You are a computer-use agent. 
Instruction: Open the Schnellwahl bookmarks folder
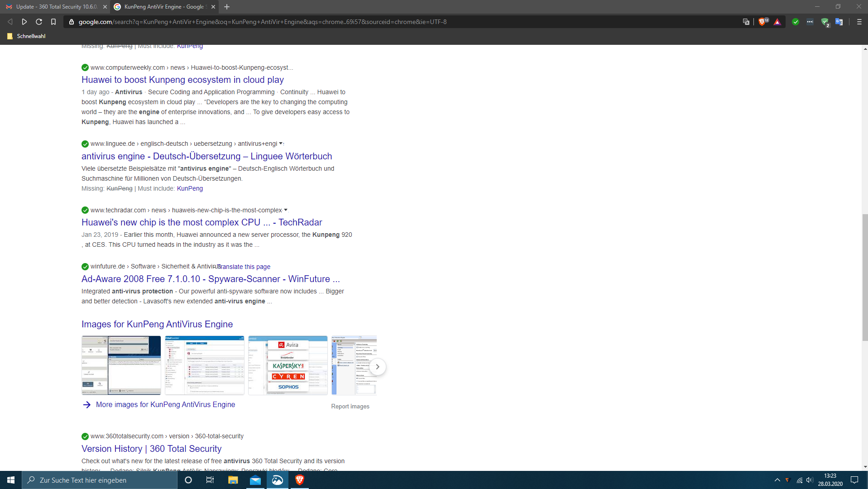(x=26, y=36)
